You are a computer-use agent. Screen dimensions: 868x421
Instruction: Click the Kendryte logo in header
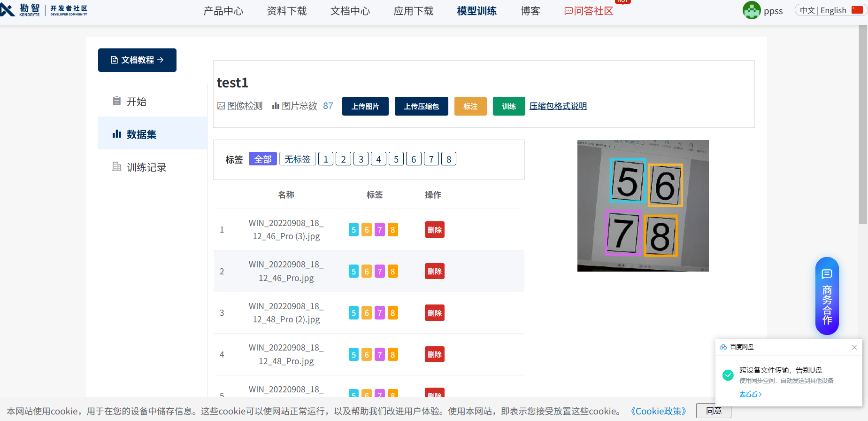point(44,10)
